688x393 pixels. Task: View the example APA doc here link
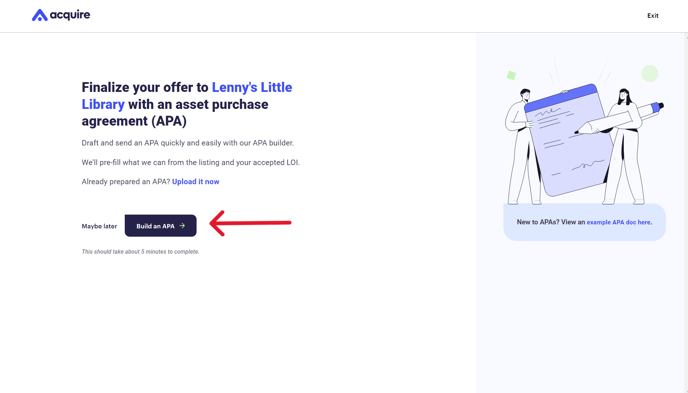pos(618,222)
